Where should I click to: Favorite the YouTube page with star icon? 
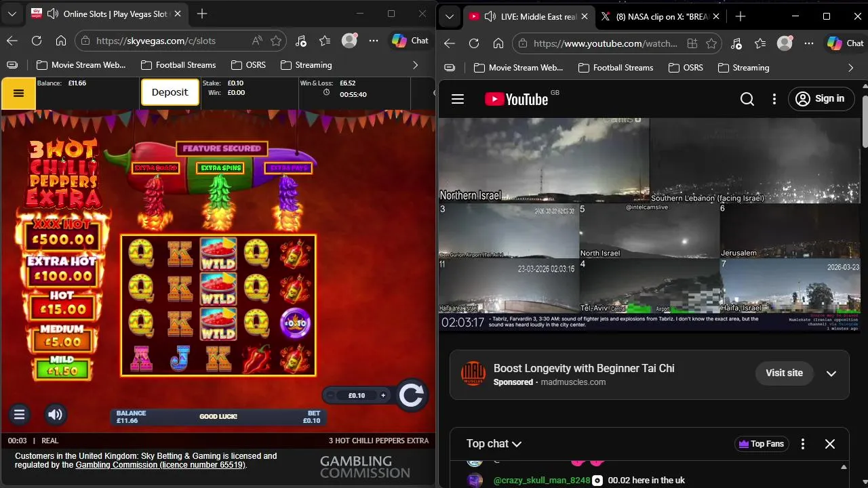(711, 43)
